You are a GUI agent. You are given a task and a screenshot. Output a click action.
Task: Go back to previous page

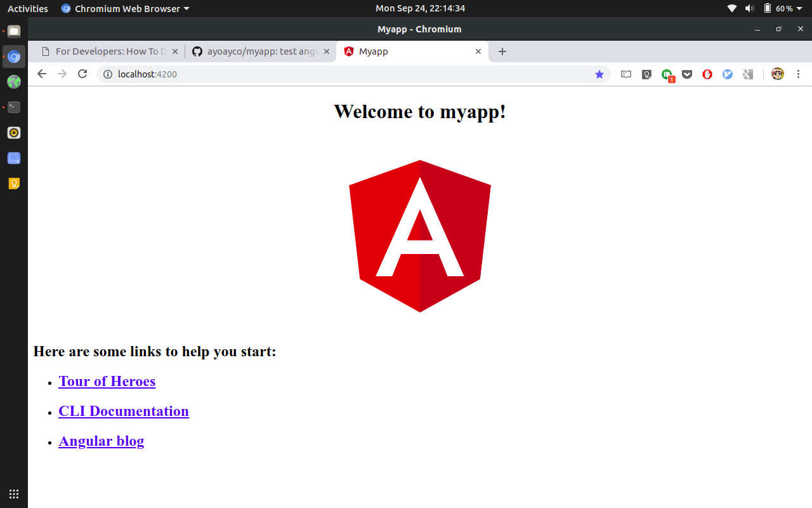coord(42,74)
